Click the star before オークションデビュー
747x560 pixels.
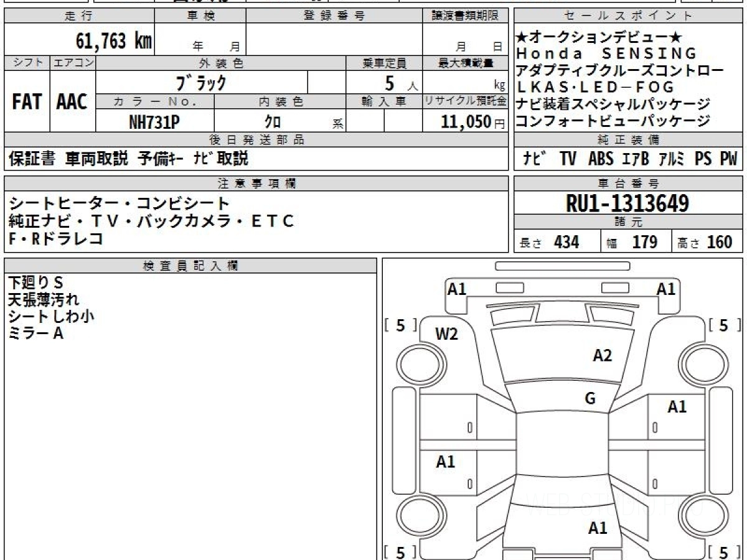[521, 37]
